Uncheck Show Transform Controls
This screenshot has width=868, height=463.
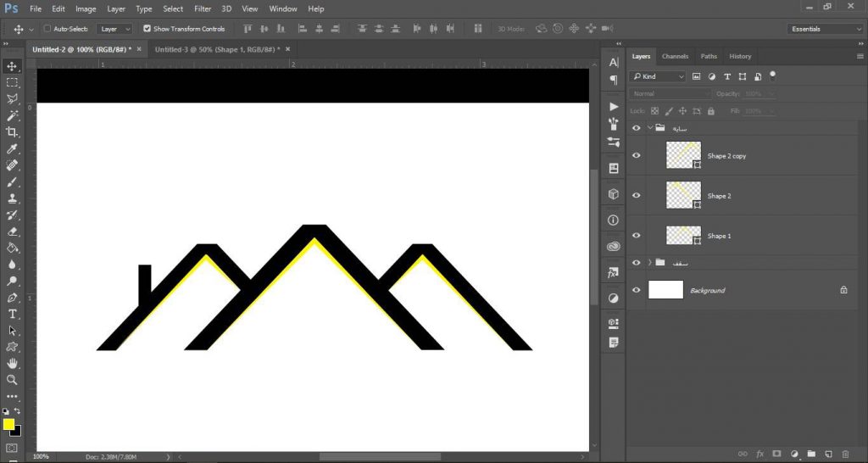pos(147,29)
